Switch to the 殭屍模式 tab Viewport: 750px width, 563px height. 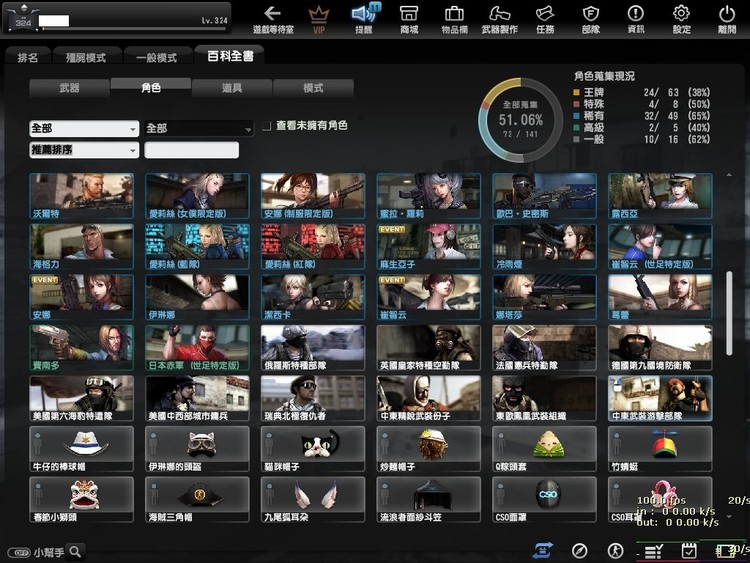pyautogui.click(x=86, y=57)
